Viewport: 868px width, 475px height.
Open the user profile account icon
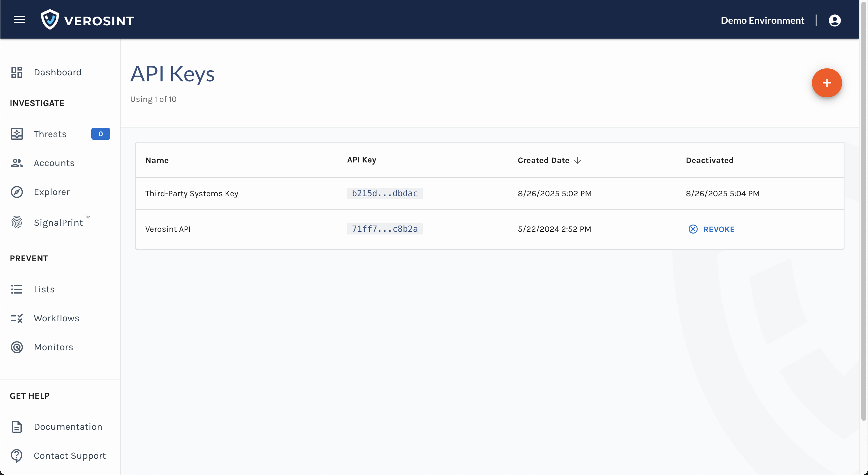tap(834, 20)
